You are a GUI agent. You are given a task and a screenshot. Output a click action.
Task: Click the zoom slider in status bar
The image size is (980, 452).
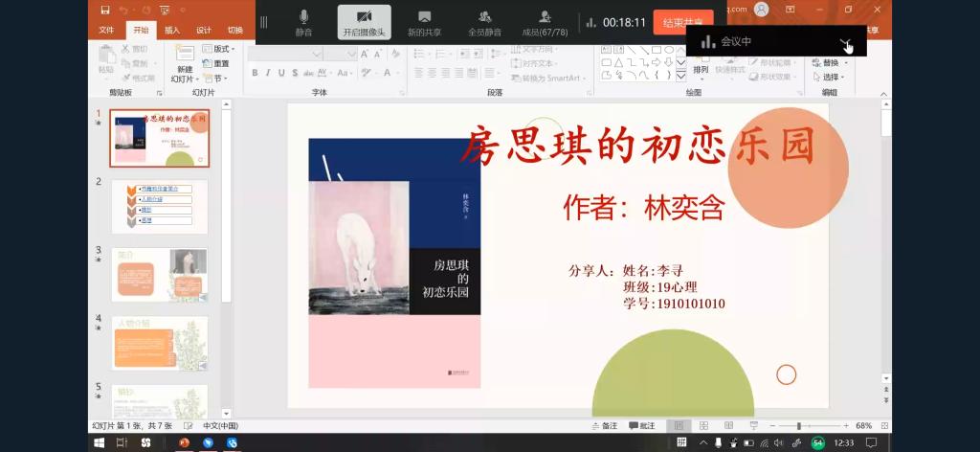[799, 425]
